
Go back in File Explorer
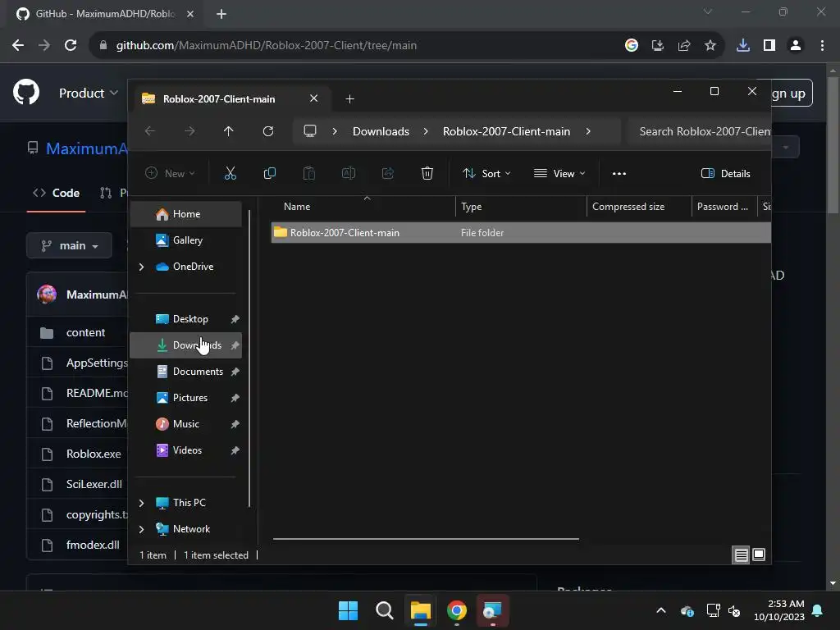point(150,131)
